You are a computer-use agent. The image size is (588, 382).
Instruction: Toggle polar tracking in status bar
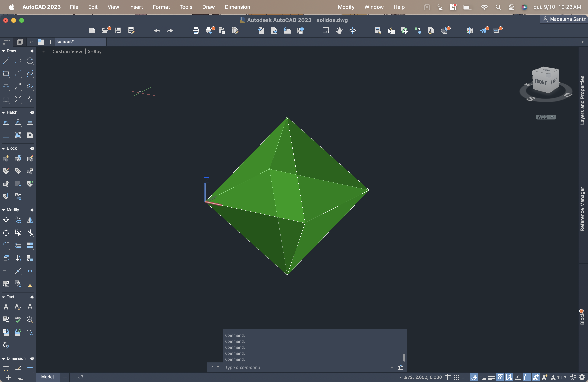click(474, 377)
